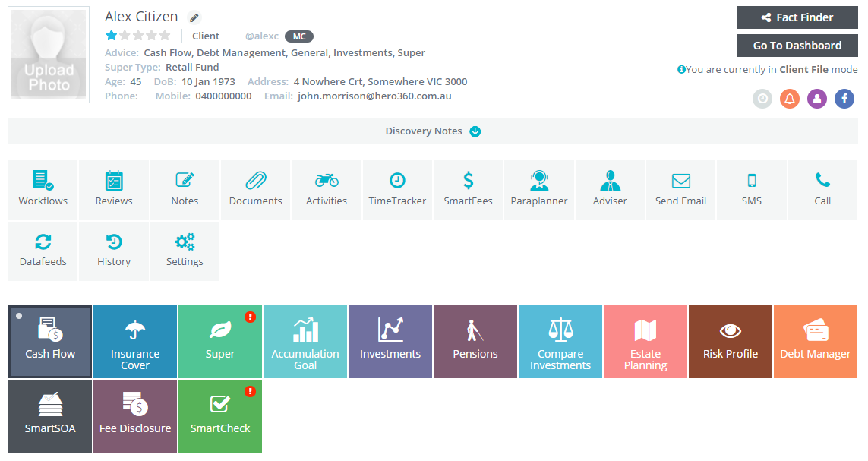This screenshot has width=868, height=461.
Task: Click the Upload Photo placeholder
Action: click(48, 54)
